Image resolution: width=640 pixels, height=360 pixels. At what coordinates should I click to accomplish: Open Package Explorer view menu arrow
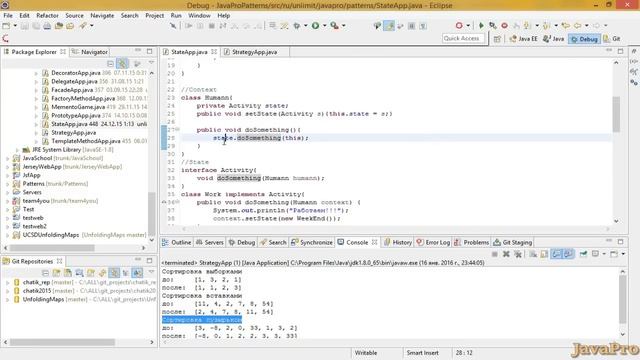tap(151, 63)
